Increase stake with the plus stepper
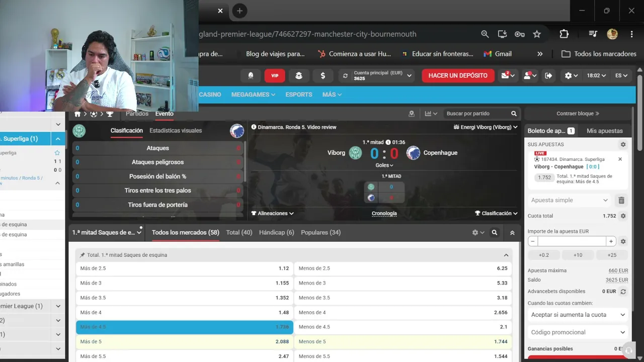644x362 pixels. click(x=611, y=241)
